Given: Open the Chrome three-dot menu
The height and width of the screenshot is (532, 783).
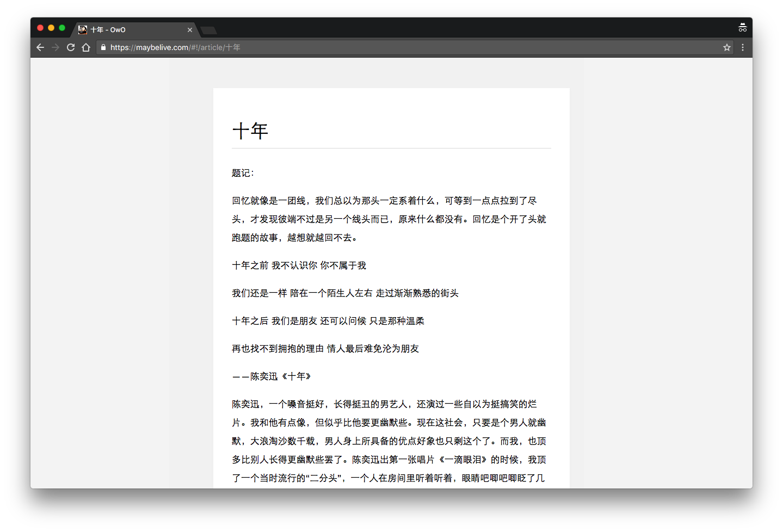Looking at the screenshot, I should point(743,47).
